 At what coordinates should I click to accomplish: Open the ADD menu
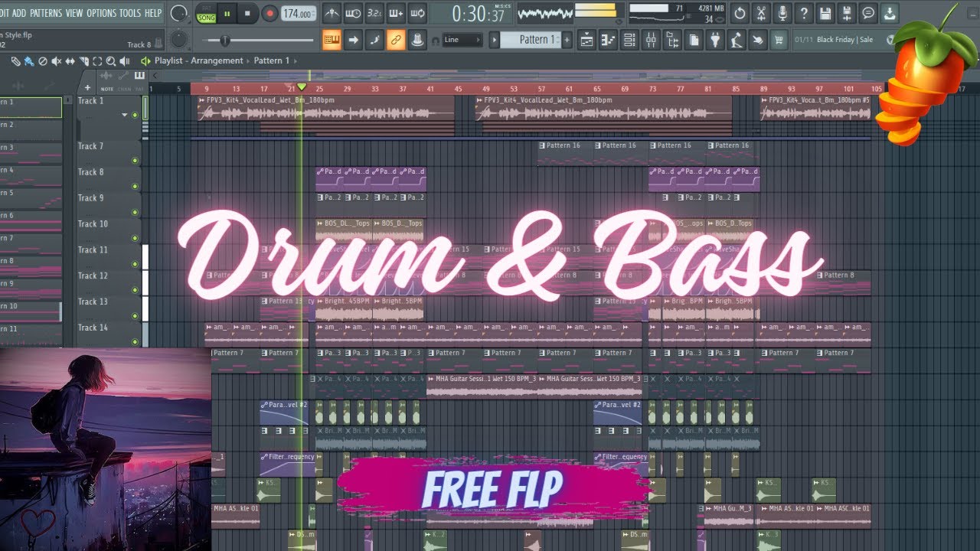click(18, 13)
